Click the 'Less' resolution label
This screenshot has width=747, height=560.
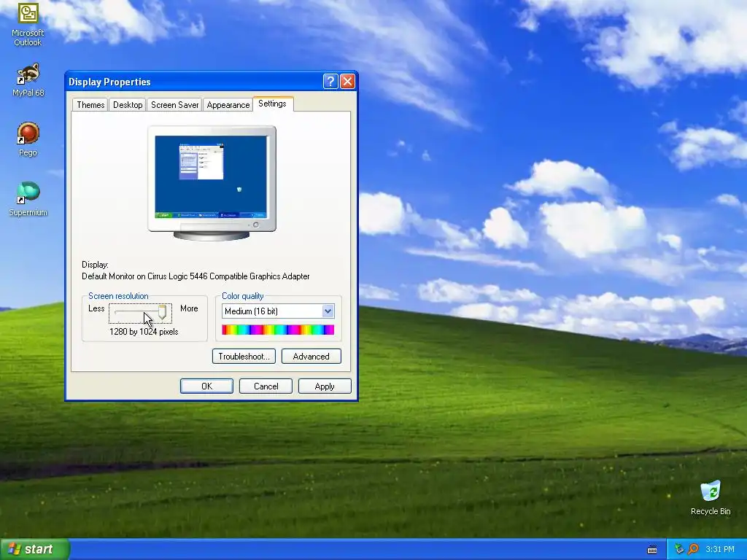[96, 308]
